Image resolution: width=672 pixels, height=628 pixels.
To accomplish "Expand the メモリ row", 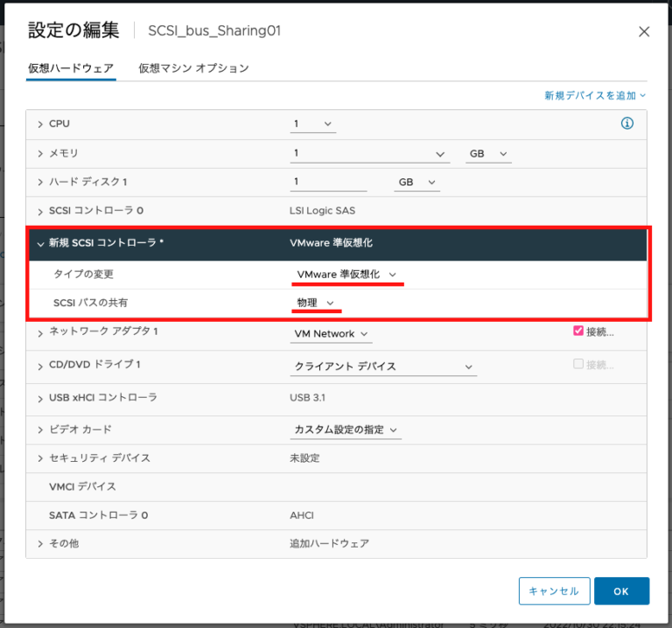I will coord(40,153).
